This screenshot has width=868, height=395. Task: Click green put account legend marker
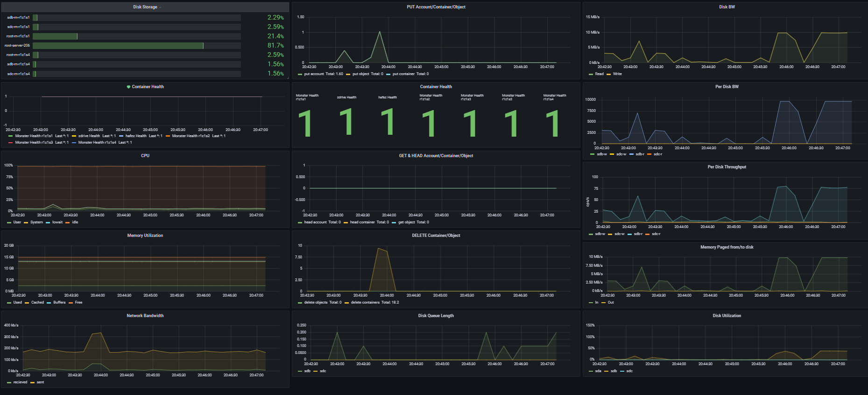tap(300, 74)
